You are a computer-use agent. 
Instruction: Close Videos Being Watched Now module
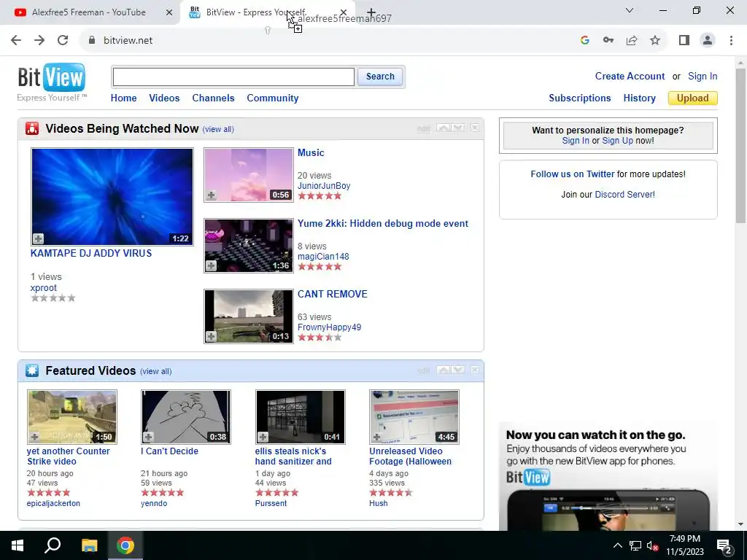[x=475, y=128]
